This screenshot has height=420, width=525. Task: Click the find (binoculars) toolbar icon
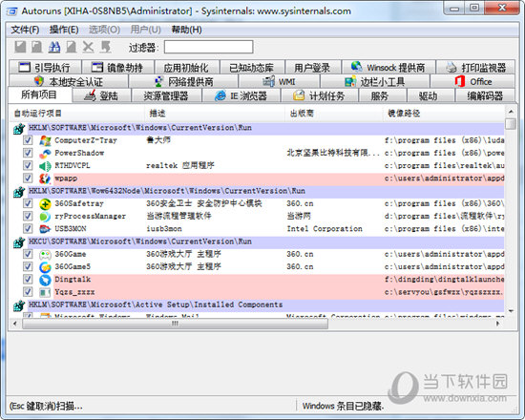point(54,47)
